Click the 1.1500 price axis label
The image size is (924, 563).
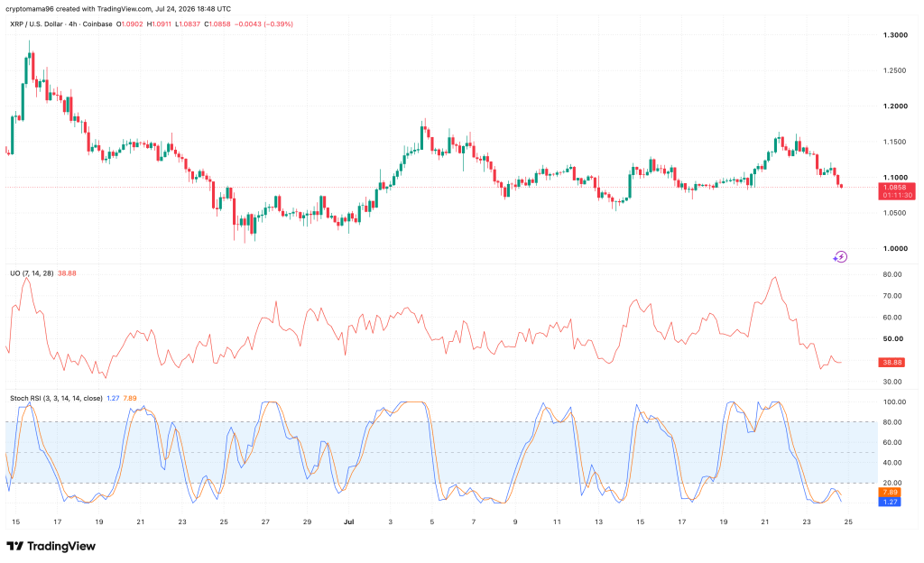(895, 142)
